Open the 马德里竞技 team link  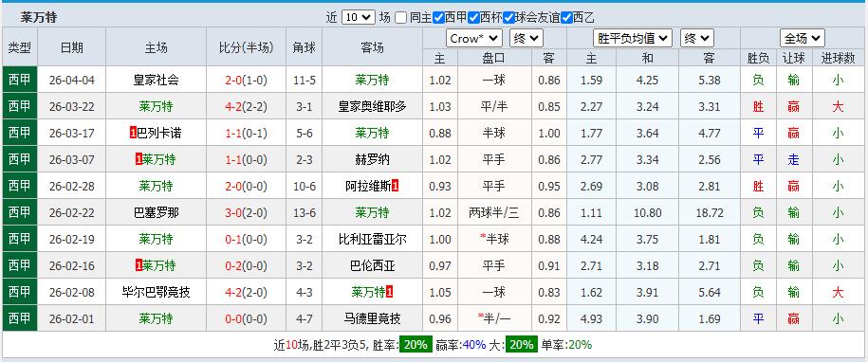click(x=372, y=319)
